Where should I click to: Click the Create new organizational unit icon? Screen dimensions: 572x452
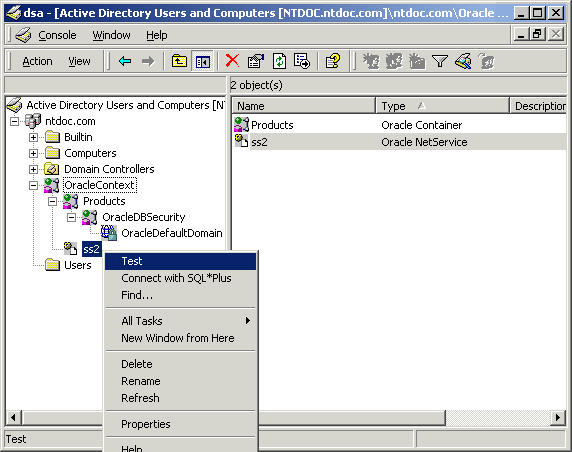[x=417, y=61]
